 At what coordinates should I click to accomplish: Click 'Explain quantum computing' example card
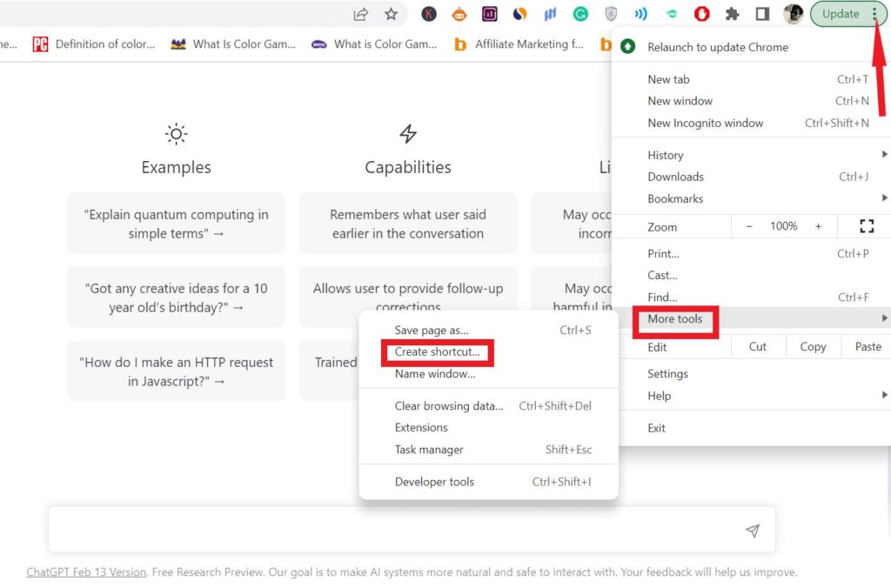tap(176, 224)
